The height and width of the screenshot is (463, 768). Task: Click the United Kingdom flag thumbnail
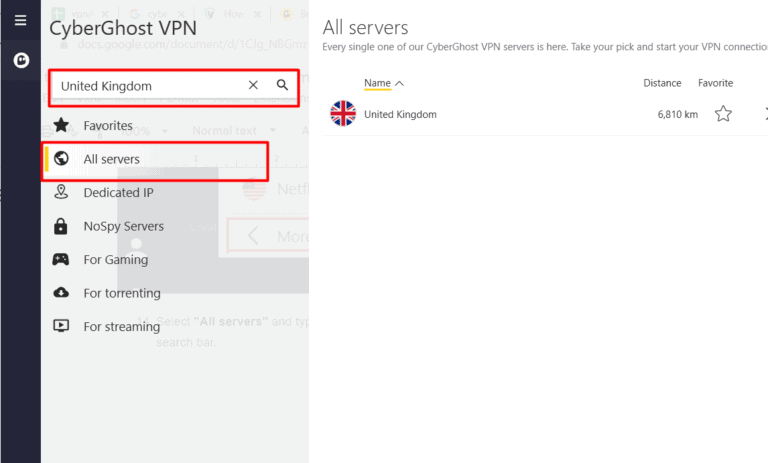coord(343,114)
